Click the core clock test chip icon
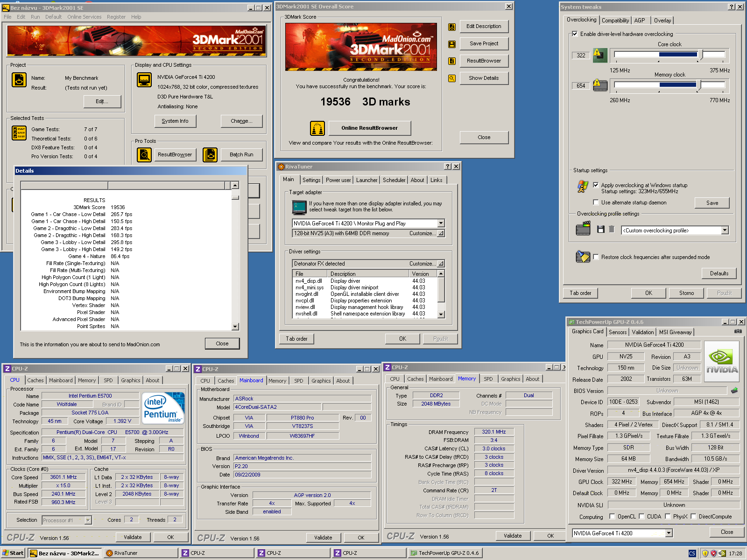This screenshot has width=747, height=560. pos(600,55)
